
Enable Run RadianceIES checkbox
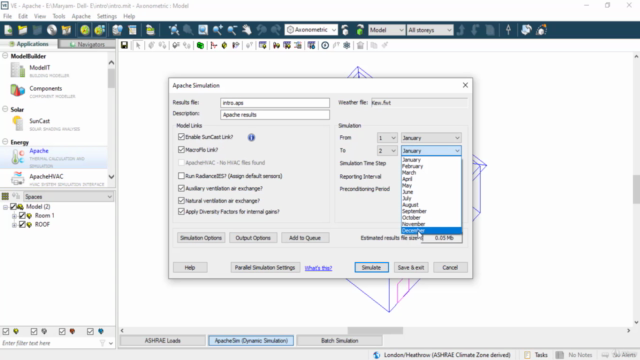pyautogui.click(x=181, y=176)
